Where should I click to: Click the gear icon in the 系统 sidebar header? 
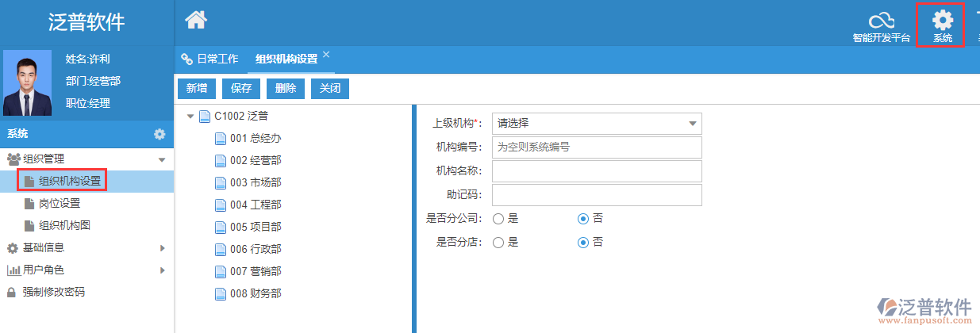click(x=159, y=134)
